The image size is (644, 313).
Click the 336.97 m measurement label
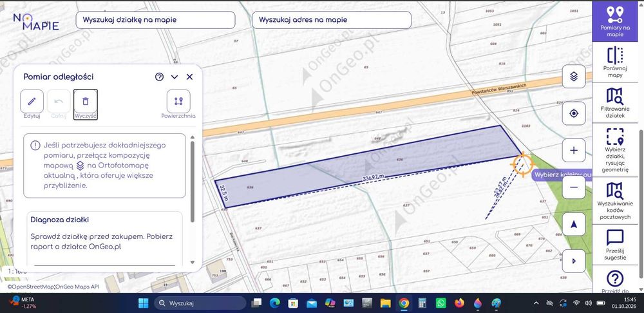pyautogui.click(x=373, y=178)
